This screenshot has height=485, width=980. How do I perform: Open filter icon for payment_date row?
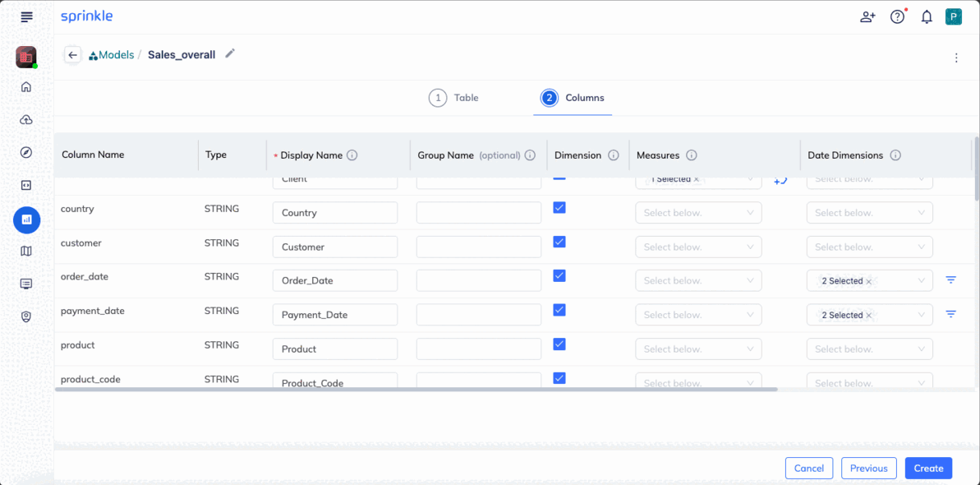pyautogui.click(x=950, y=314)
